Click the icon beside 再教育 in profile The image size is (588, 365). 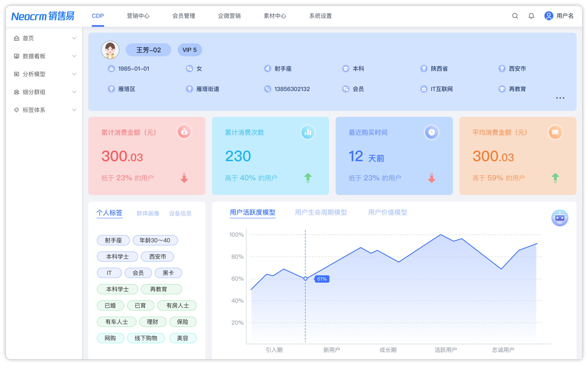coord(502,89)
